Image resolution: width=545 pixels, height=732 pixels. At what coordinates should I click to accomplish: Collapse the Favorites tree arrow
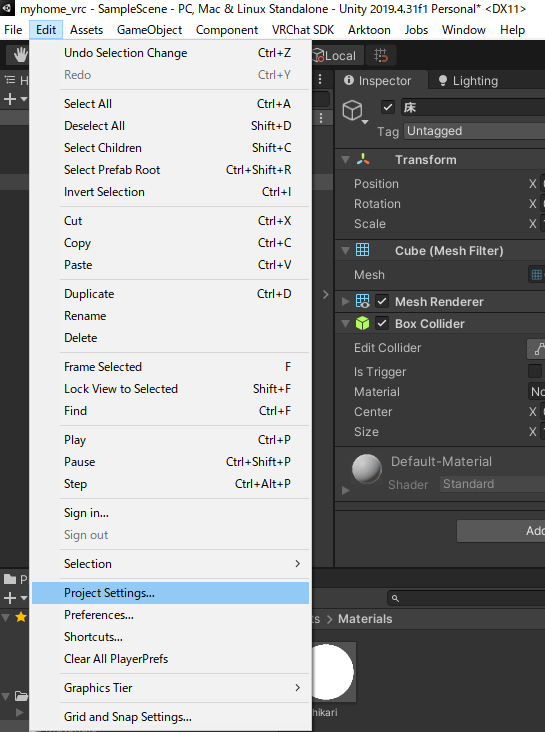pyautogui.click(x=6, y=617)
